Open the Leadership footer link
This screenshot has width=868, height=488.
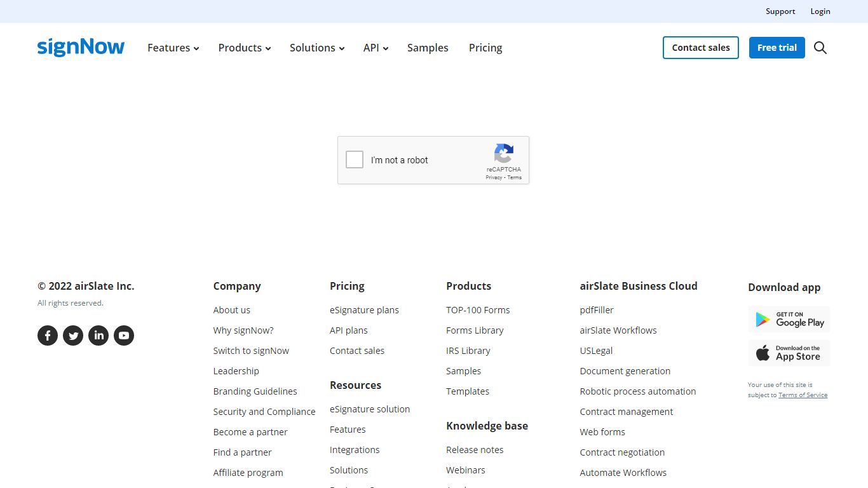coord(236,371)
